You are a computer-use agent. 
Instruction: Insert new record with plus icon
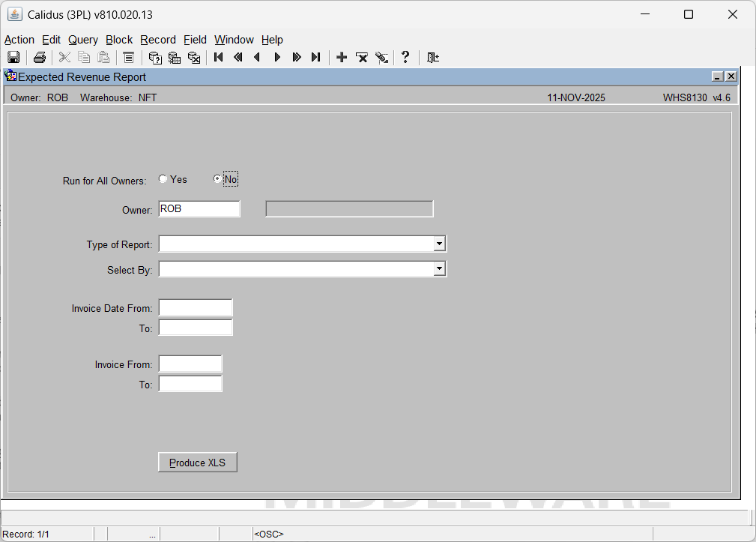tap(342, 58)
